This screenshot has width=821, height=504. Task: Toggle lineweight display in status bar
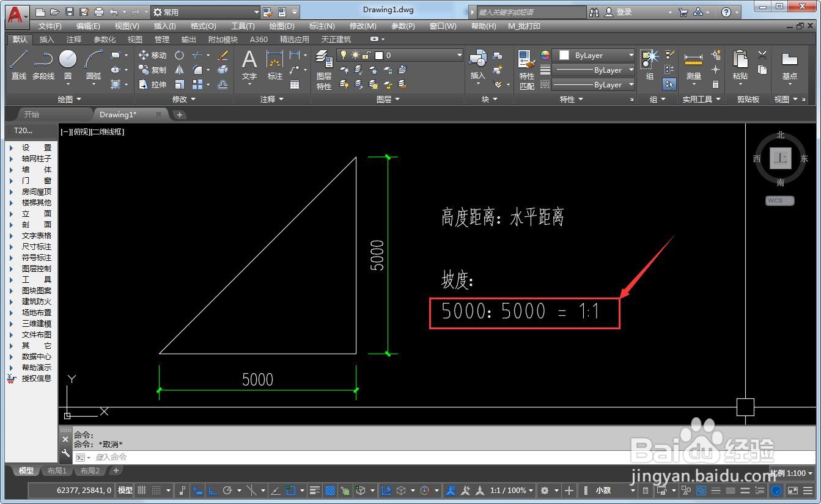pos(315,490)
